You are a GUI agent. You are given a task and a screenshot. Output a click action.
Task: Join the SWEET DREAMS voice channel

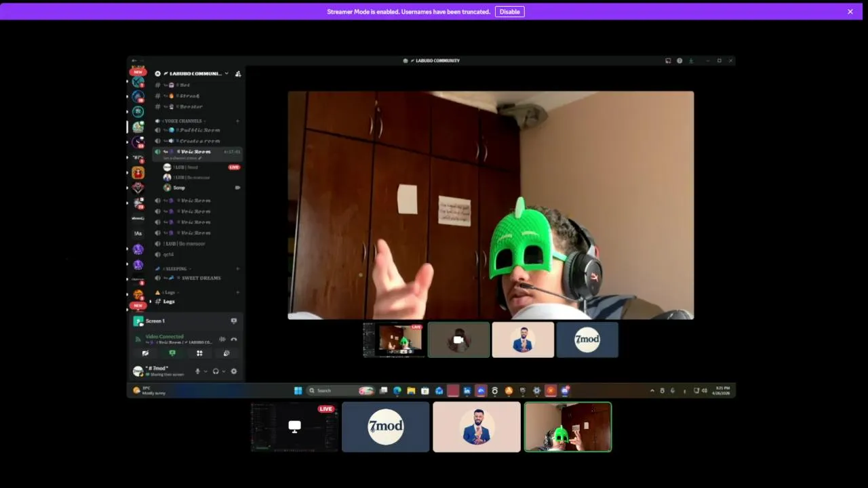(197, 278)
